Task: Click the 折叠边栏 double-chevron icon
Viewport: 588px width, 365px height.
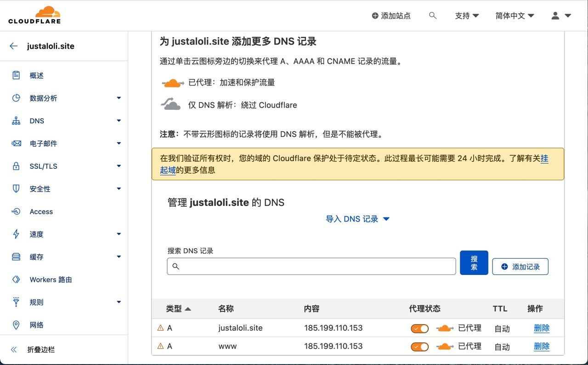Action: [14, 349]
